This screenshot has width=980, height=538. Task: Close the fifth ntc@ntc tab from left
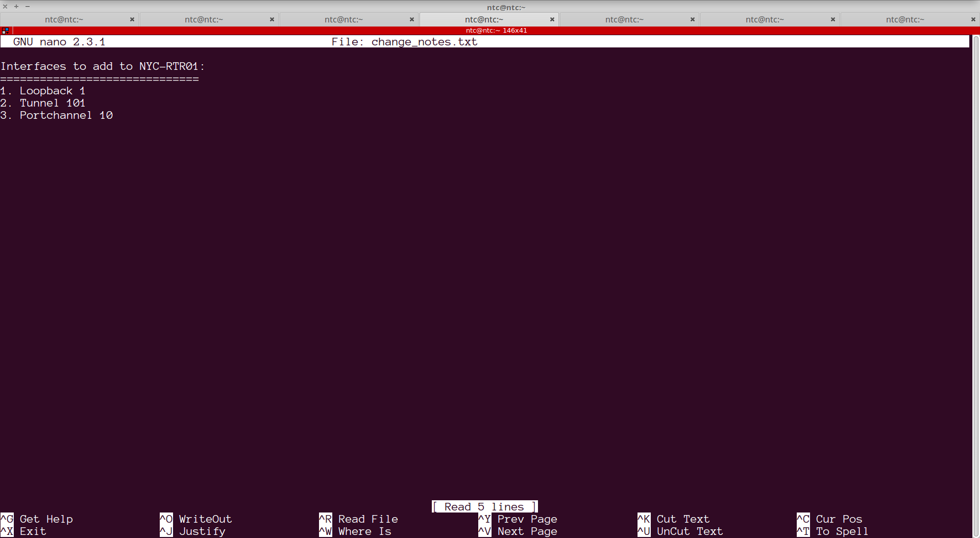(x=693, y=19)
